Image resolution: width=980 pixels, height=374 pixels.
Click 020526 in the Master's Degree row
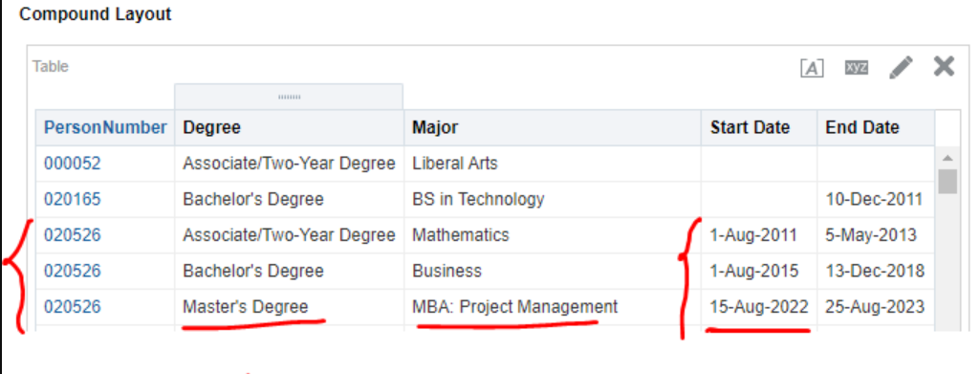coord(73,307)
